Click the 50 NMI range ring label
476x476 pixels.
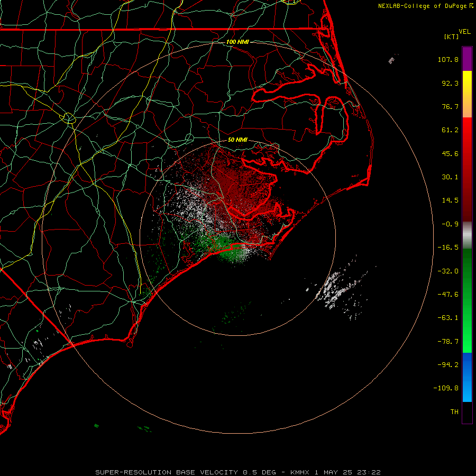[x=237, y=140]
